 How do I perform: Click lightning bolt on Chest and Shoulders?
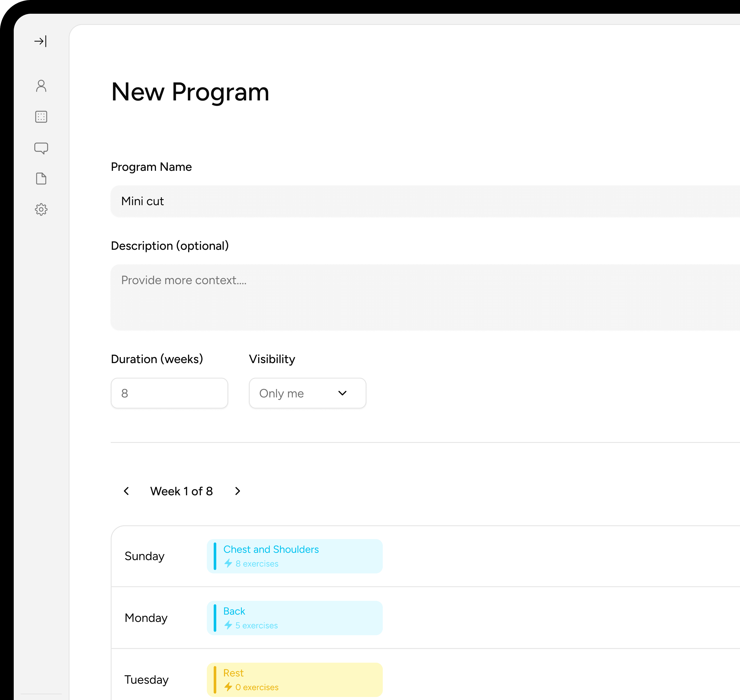click(228, 564)
